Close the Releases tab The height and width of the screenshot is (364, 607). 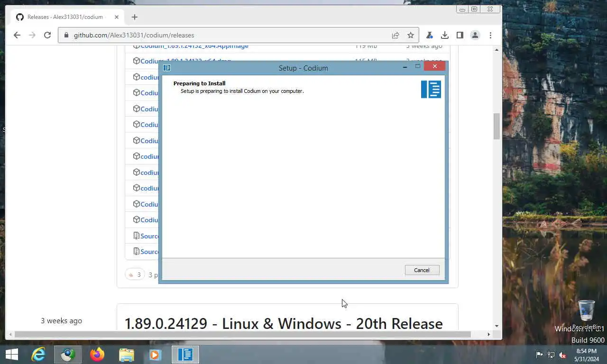coord(117,17)
